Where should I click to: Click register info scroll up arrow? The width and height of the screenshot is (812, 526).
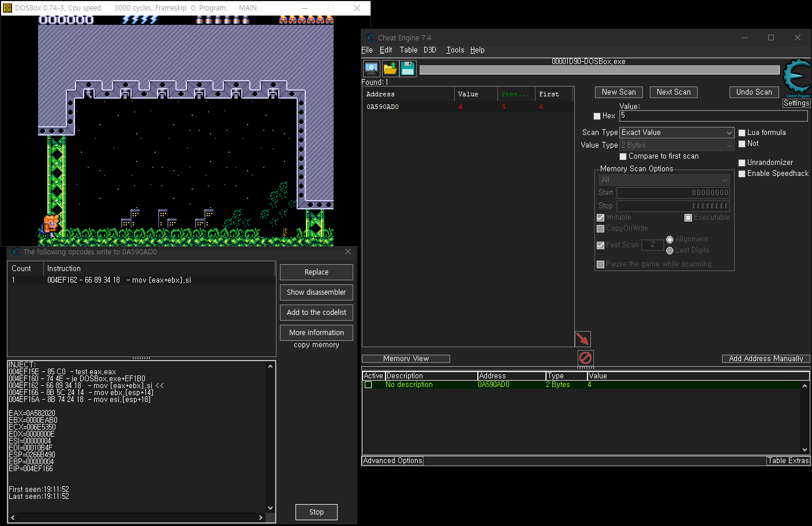tap(270, 366)
